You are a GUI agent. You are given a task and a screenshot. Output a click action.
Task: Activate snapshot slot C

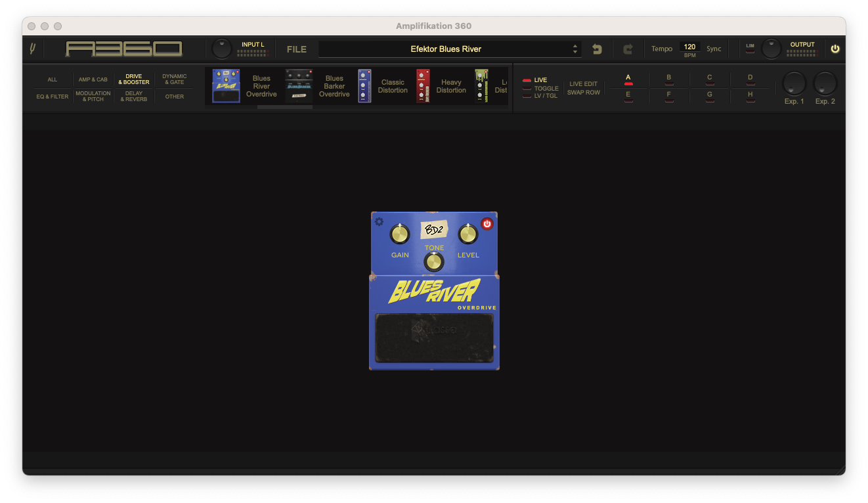click(710, 79)
